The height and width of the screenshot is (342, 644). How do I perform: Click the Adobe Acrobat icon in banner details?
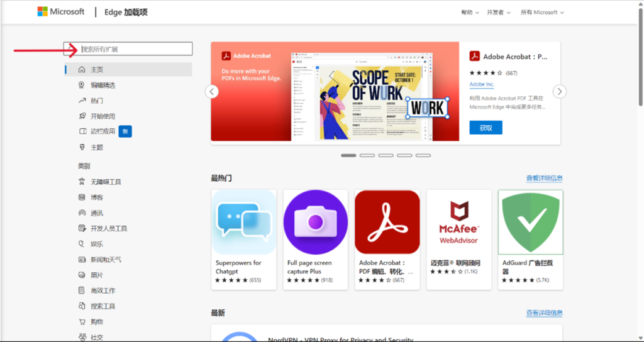474,56
